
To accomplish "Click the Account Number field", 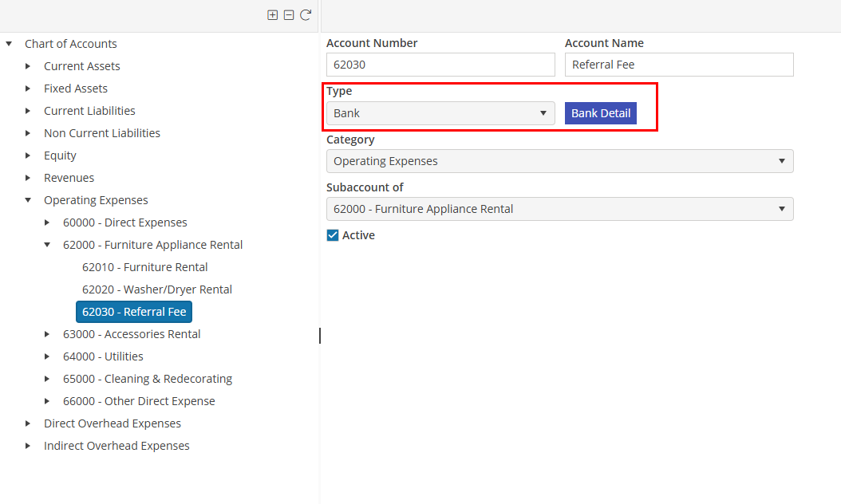I will point(440,65).
